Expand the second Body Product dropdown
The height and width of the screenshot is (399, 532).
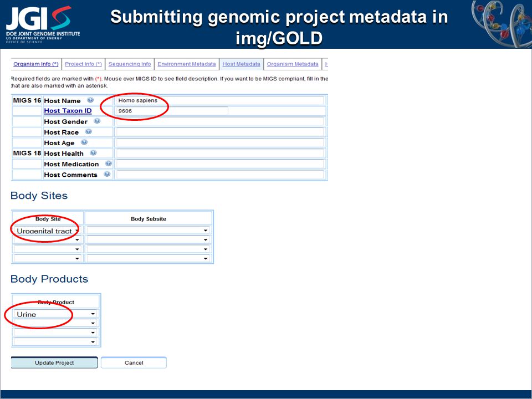tap(55, 323)
